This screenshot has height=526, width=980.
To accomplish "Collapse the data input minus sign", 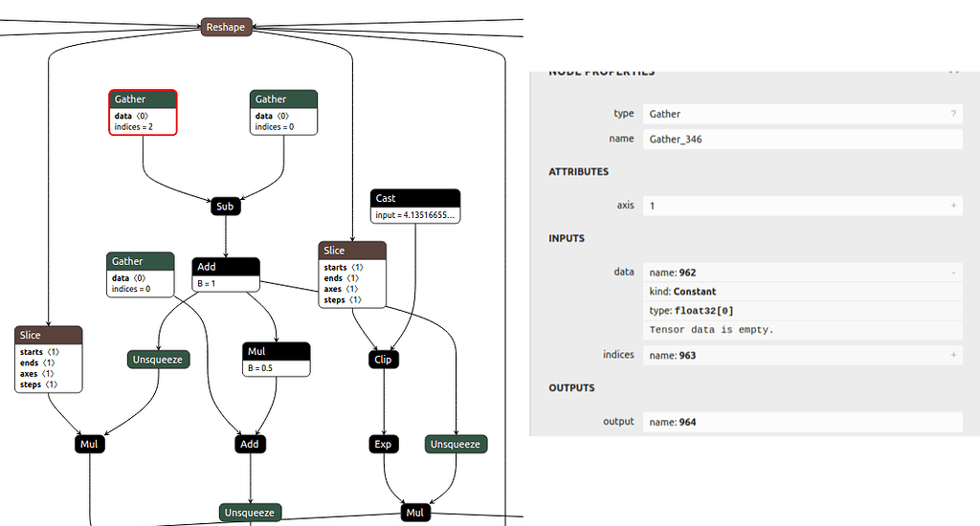I will click(x=953, y=273).
